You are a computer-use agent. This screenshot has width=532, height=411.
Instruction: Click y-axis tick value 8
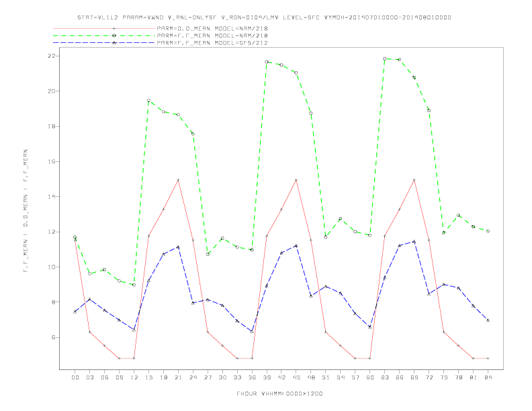(x=53, y=302)
